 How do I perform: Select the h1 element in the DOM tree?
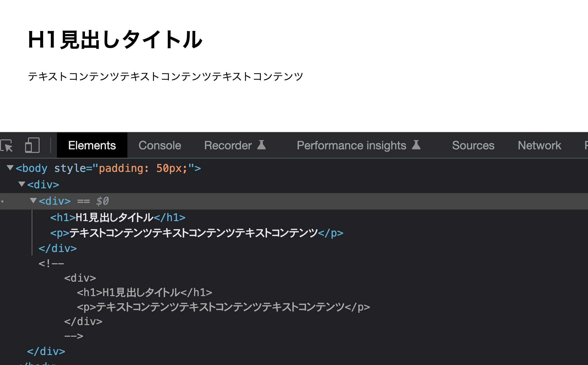pos(117,217)
